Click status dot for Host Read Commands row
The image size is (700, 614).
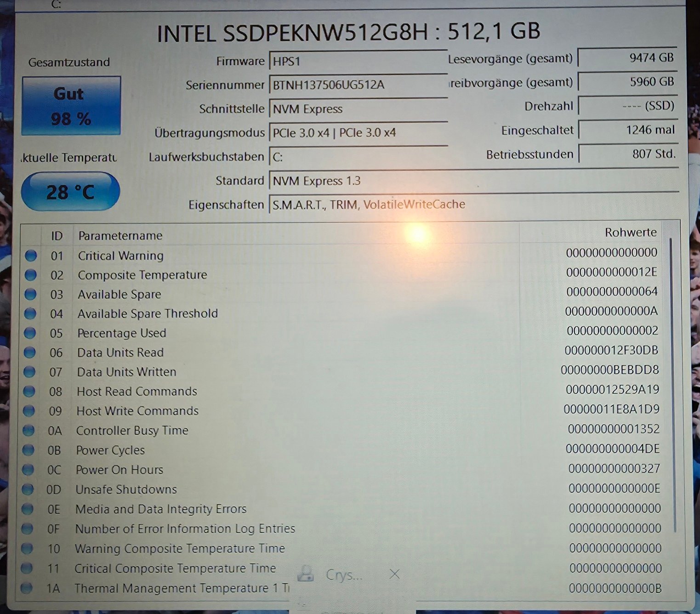tap(29, 391)
